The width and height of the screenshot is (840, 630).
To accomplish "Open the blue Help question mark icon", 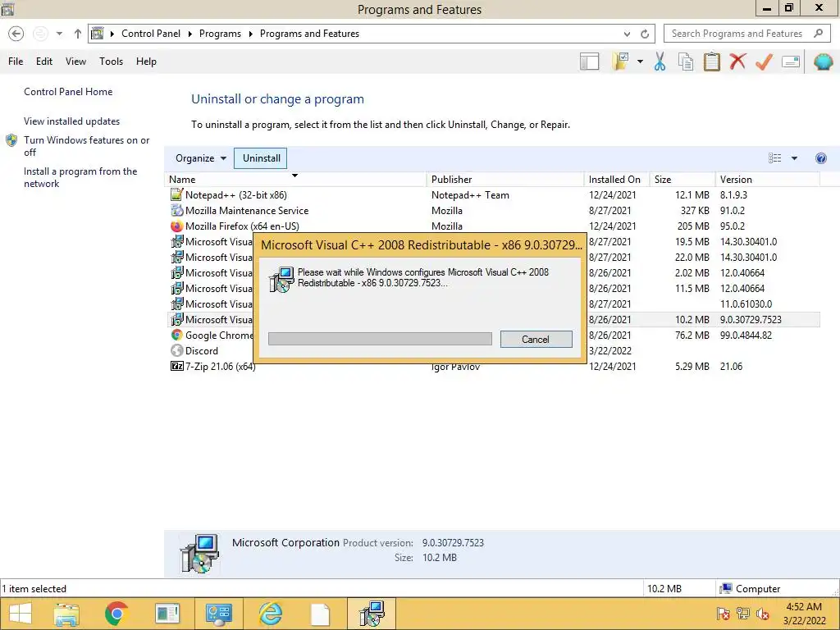I will click(x=820, y=158).
